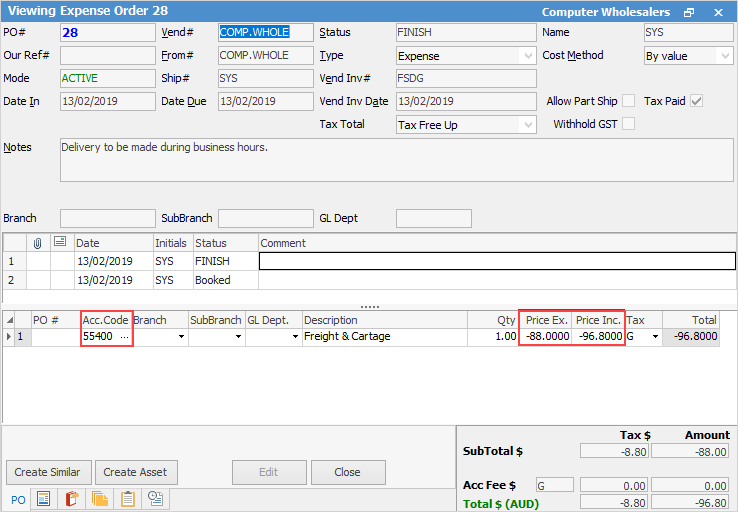Click the horizontal splitter dots handle
The height and width of the screenshot is (512, 738).
(369, 307)
